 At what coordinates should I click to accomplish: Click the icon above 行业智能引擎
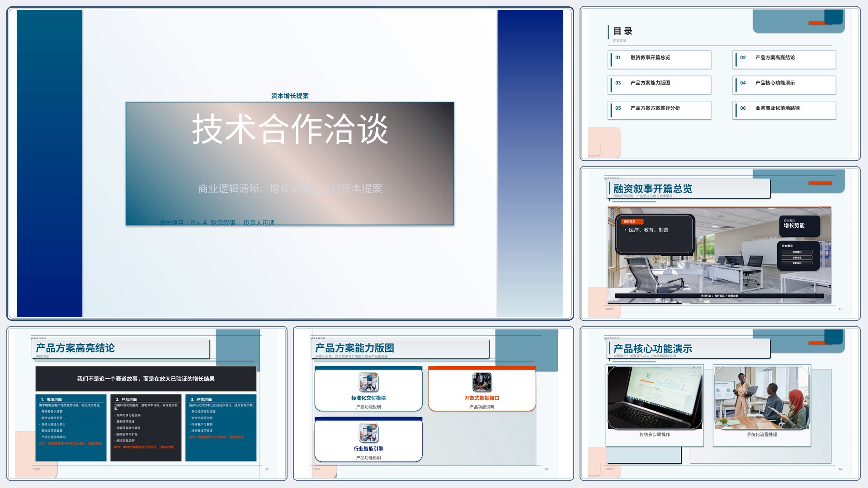pos(368,433)
